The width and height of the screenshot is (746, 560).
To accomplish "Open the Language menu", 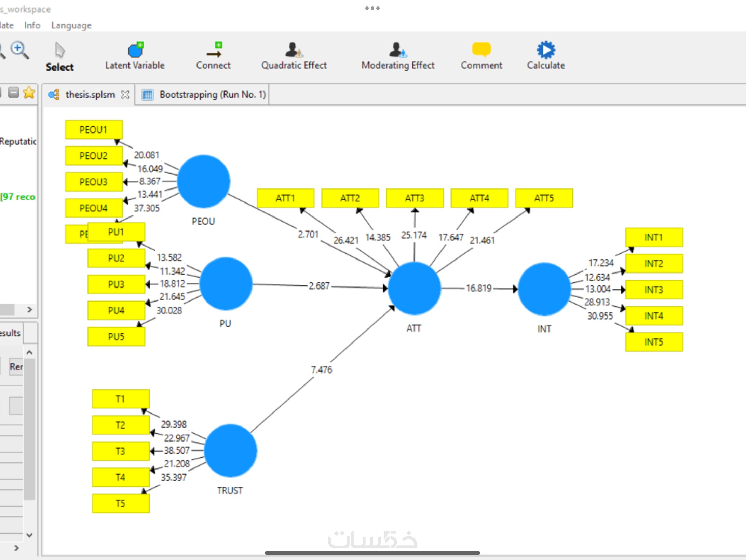I will (71, 25).
